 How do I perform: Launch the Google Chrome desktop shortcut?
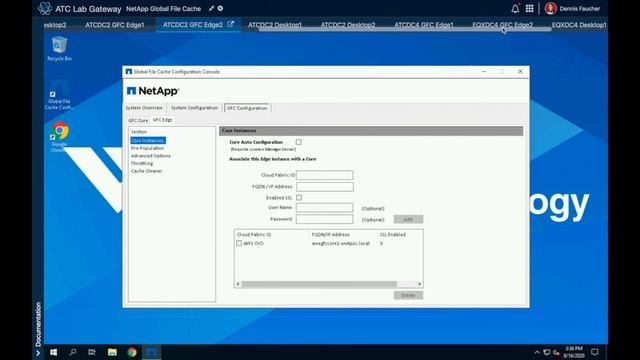(x=60, y=137)
